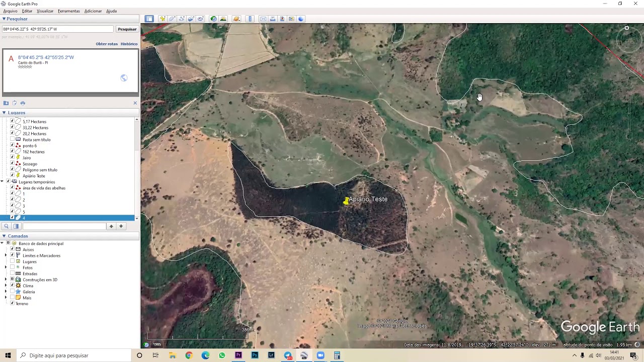Open the Obter rotas link
This screenshot has height=362, width=644.
coord(107,44)
